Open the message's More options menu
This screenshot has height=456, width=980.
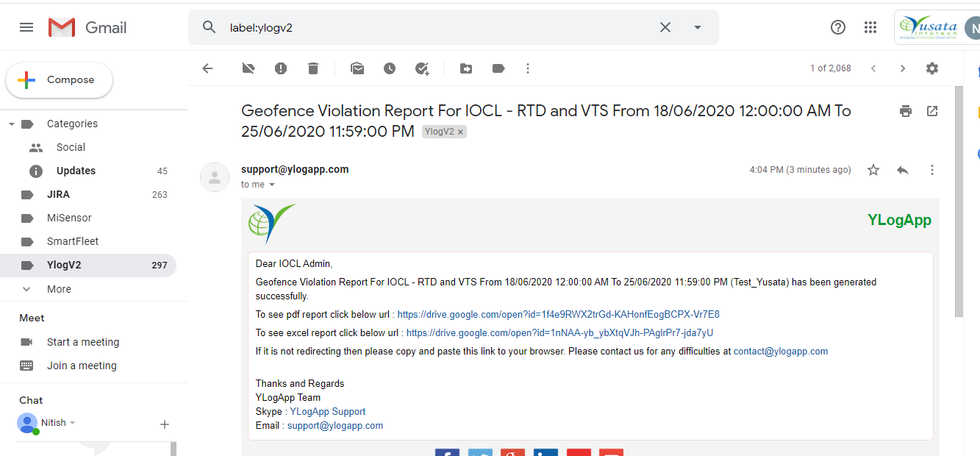tap(932, 170)
